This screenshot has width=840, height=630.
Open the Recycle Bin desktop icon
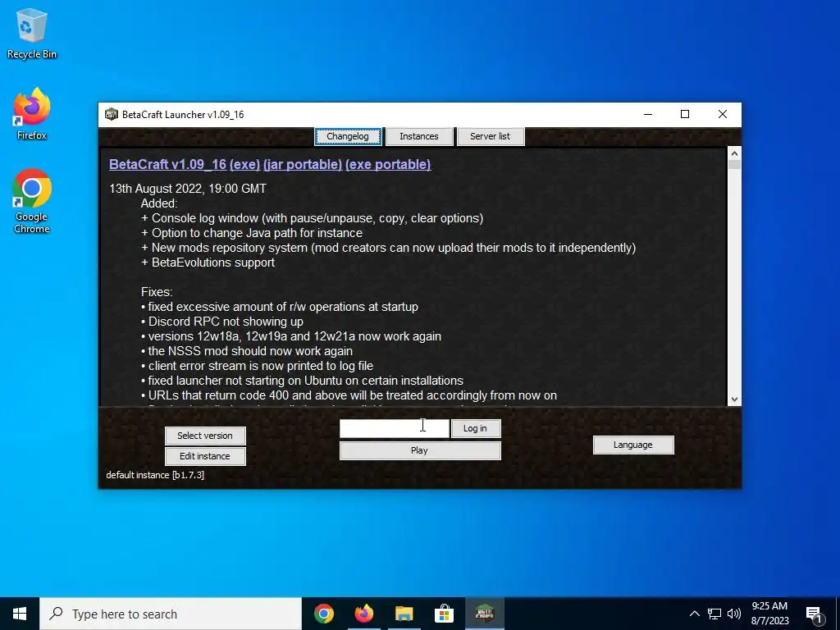point(32,33)
